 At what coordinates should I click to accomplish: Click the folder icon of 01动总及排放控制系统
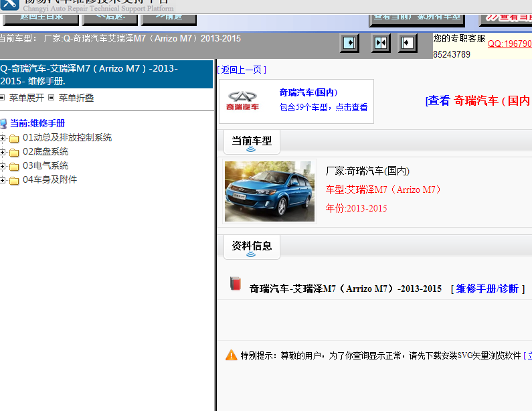(14, 138)
